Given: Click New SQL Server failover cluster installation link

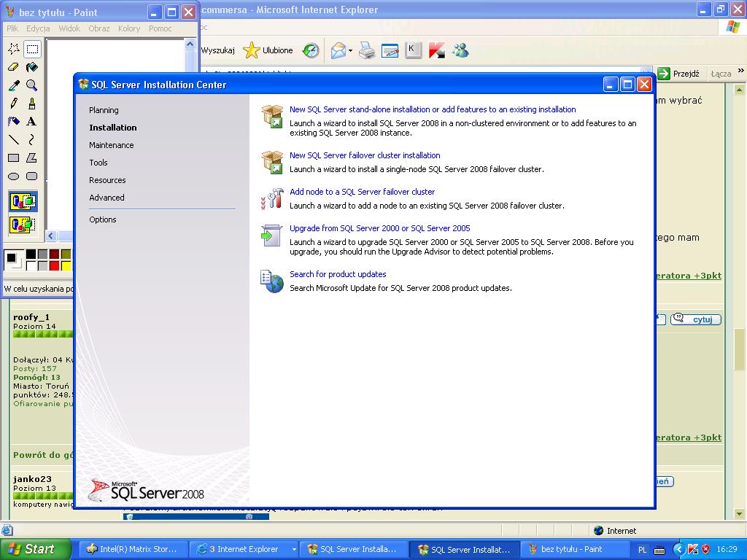Looking at the screenshot, I should point(365,155).
